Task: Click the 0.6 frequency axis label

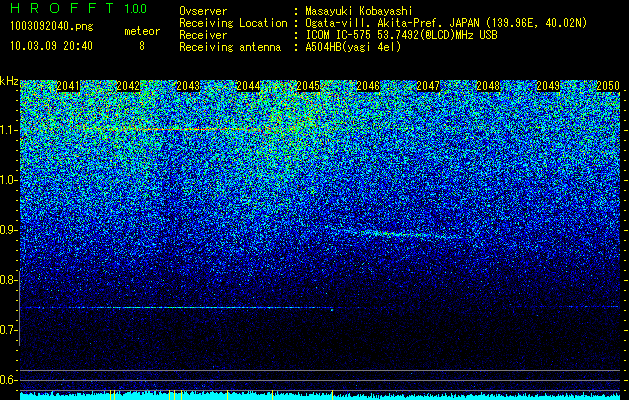Action: pyautogui.click(x=8, y=380)
